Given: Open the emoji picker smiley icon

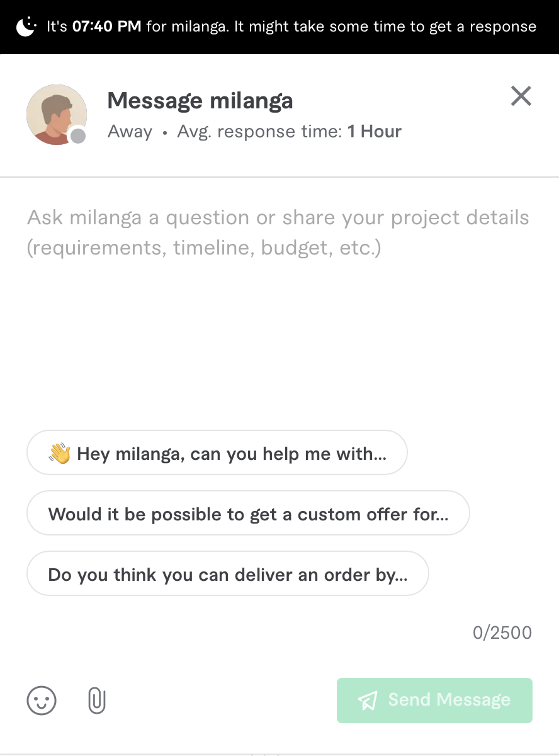Looking at the screenshot, I should [x=42, y=700].
